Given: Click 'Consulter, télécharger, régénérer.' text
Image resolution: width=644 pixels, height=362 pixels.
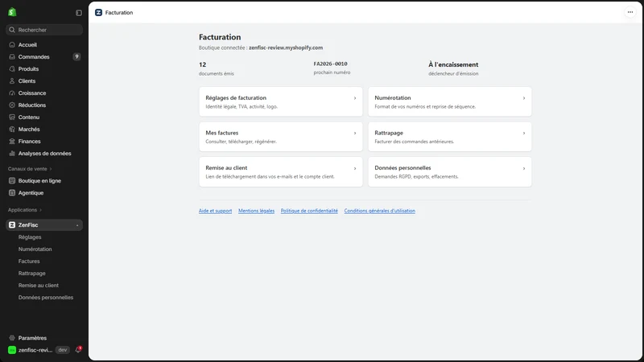Looking at the screenshot, I should click(x=241, y=142).
